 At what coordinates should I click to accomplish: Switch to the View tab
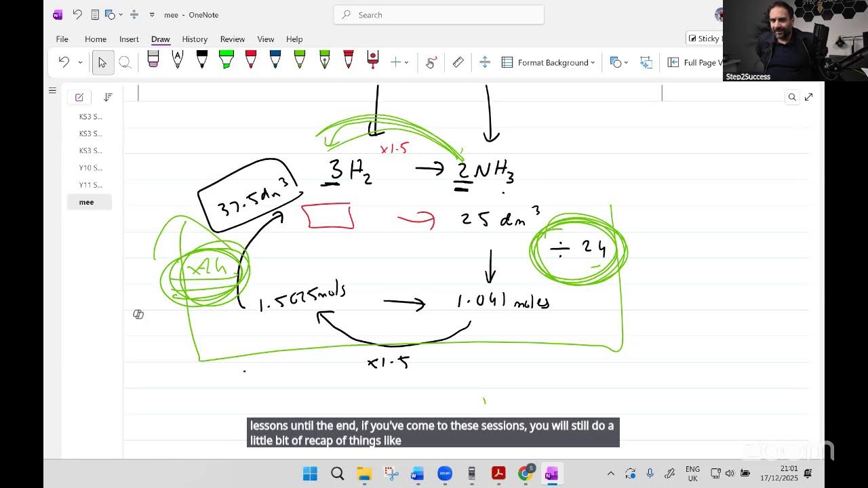[266, 39]
